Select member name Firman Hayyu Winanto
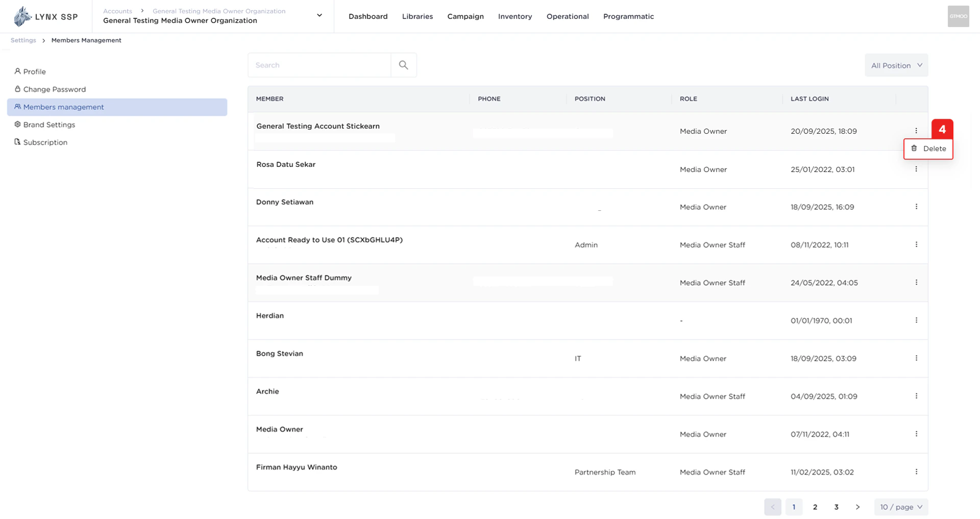Viewport: 980px width, 519px height. pyautogui.click(x=297, y=467)
